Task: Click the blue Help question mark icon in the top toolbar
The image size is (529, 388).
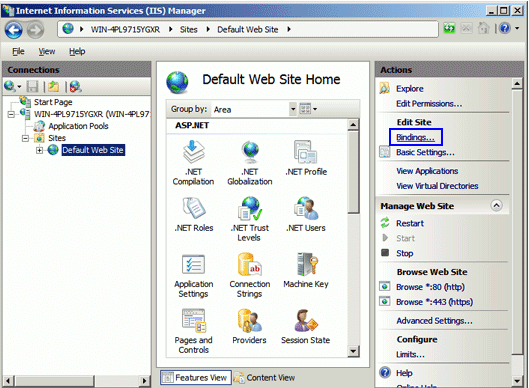Action: (x=505, y=28)
